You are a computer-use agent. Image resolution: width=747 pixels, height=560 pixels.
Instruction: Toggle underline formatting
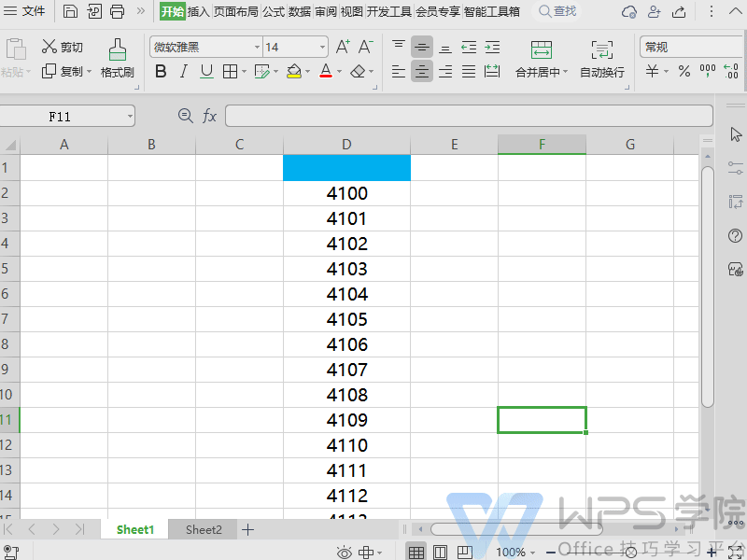click(206, 72)
